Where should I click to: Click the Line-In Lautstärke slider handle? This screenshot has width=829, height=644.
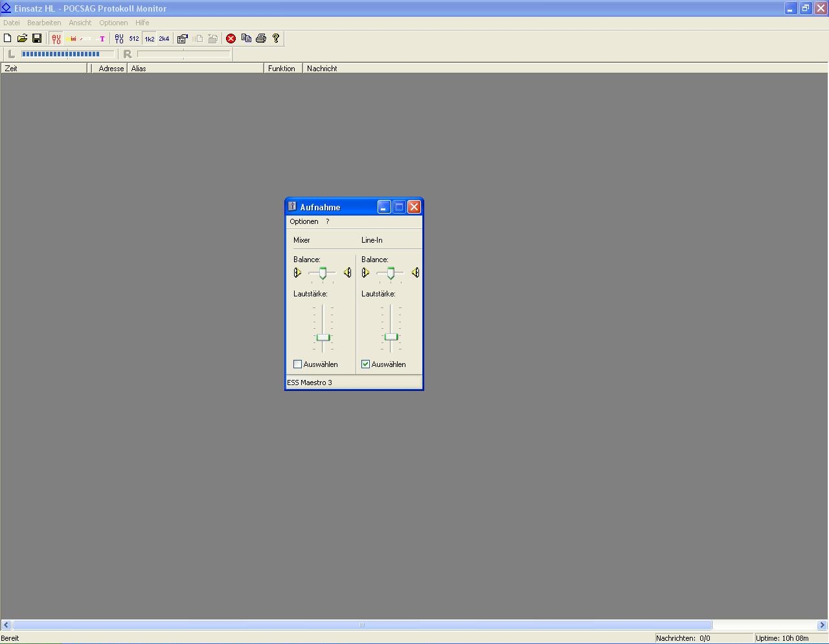click(391, 337)
